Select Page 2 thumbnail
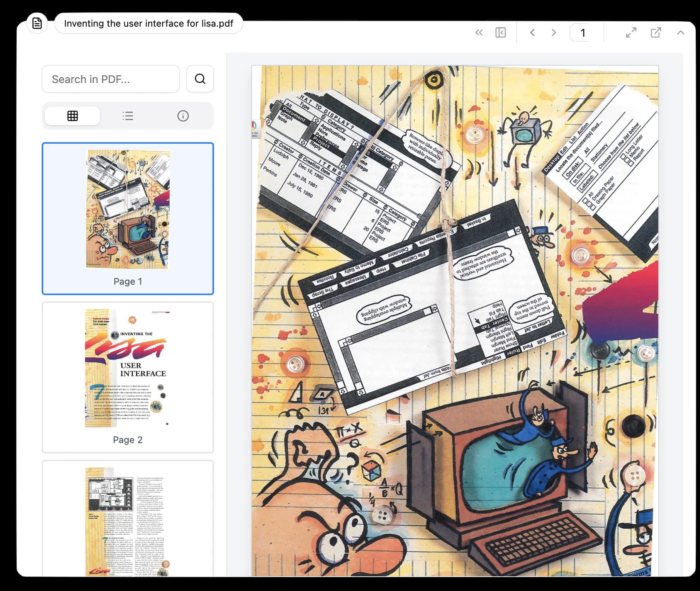 click(128, 377)
